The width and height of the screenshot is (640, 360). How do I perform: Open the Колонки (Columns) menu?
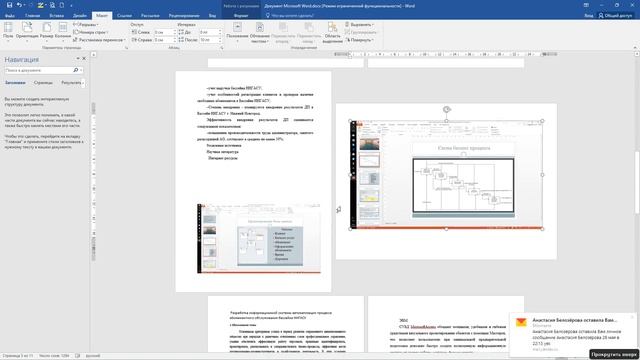click(x=63, y=32)
